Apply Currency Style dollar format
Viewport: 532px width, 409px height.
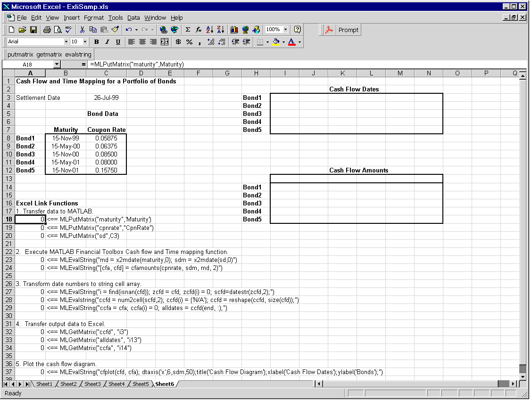pos(178,42)
